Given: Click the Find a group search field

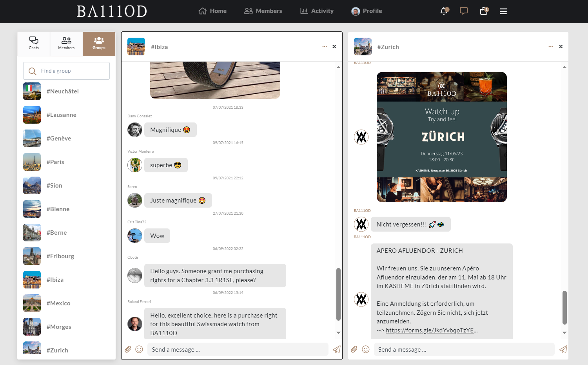Looking at the screenshot, I should point(67,71).
